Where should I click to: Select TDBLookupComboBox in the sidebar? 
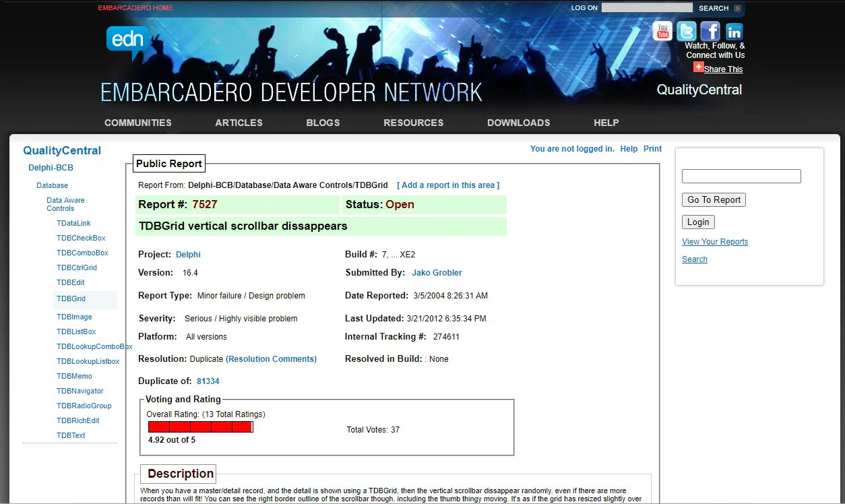click(x=94, y=346)
